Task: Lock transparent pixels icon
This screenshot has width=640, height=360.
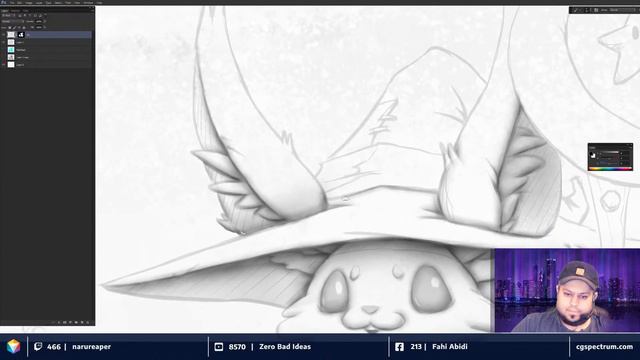Action: pos(9,27)
